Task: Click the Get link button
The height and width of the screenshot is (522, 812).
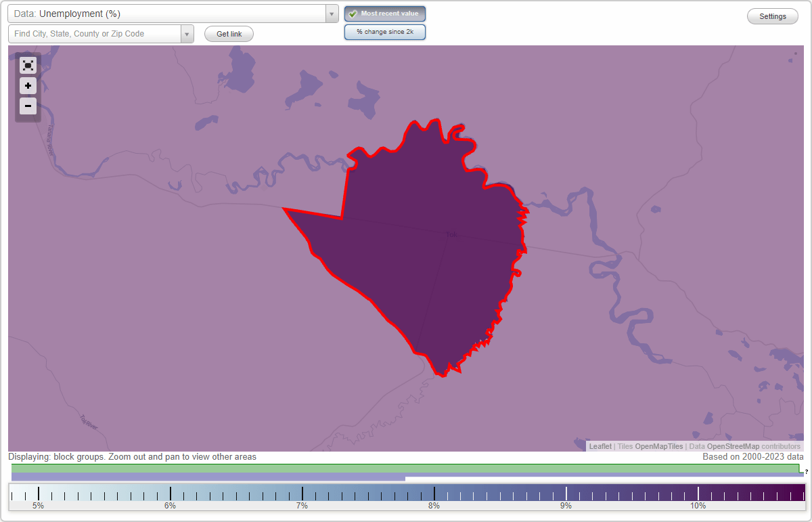Action: tap(229, 34)
